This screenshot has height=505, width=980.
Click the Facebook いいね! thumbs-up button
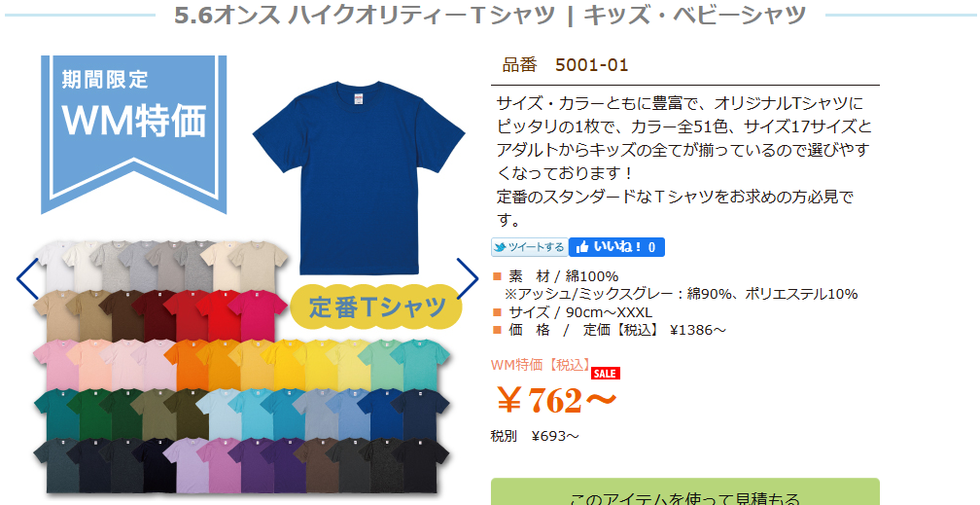pyautogui.click(x=616, y=247)
